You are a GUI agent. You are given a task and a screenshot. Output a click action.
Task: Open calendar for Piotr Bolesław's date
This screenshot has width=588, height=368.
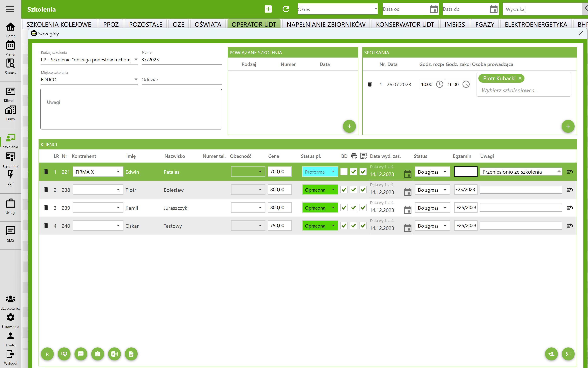point(407,192)
